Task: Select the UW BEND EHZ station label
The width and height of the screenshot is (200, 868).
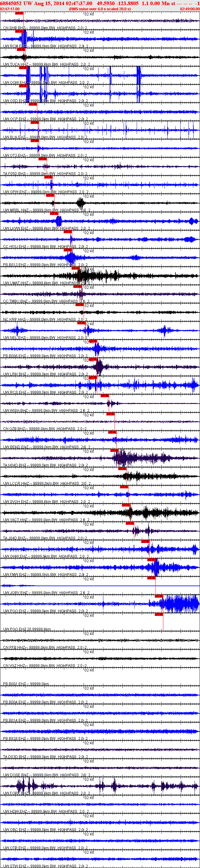Action: 46,446
